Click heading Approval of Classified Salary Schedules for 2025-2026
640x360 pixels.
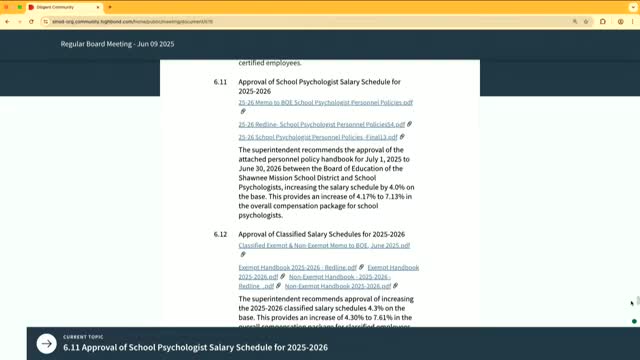pyautogui.click(x=322, y=234)
